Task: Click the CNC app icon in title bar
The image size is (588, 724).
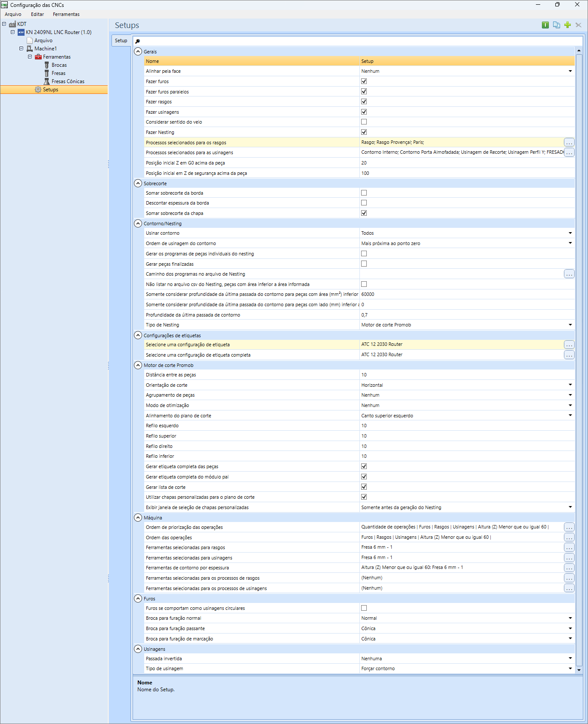Action: tap(4, 5)
